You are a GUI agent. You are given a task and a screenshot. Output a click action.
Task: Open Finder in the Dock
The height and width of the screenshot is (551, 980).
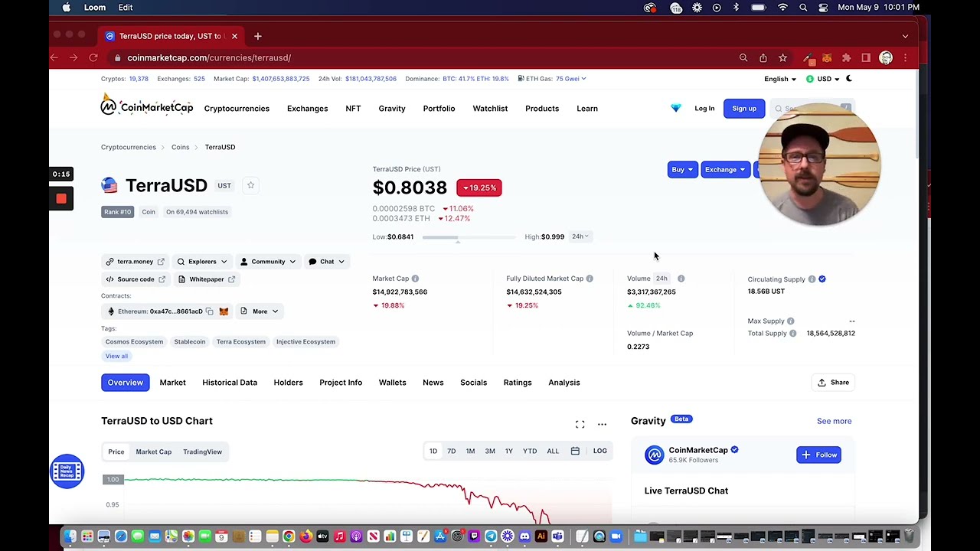70,536
